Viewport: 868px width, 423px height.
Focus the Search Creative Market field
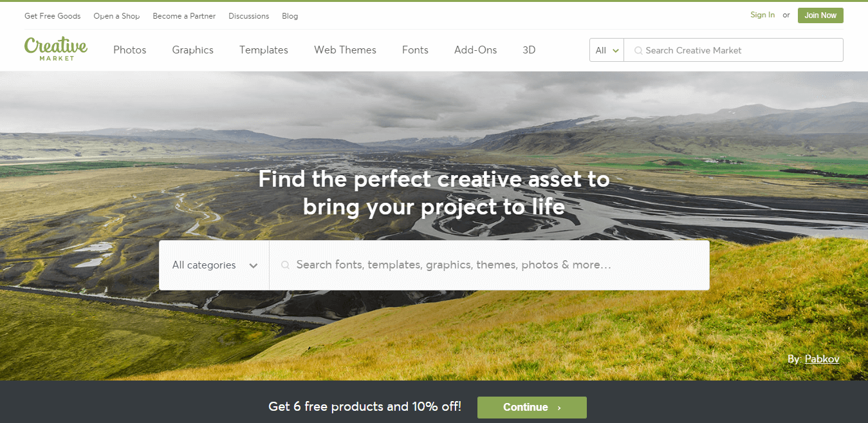pyautogui.click(x=734, y=50)
